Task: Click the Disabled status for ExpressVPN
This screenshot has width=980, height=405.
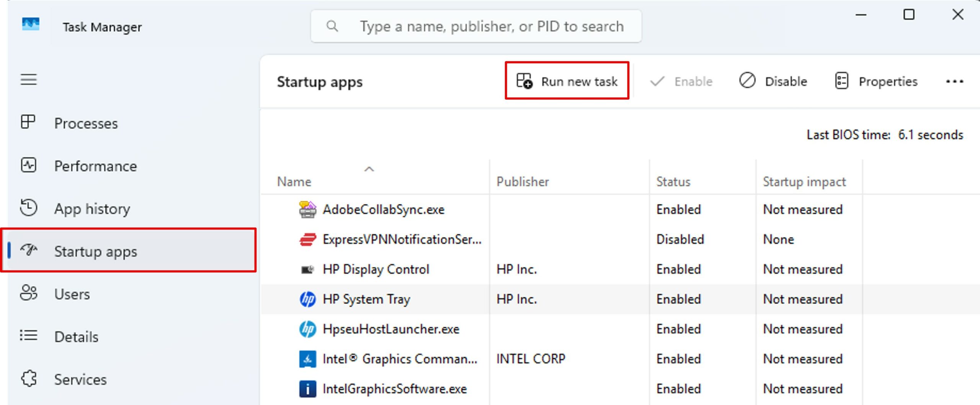Action: point(680,239)
